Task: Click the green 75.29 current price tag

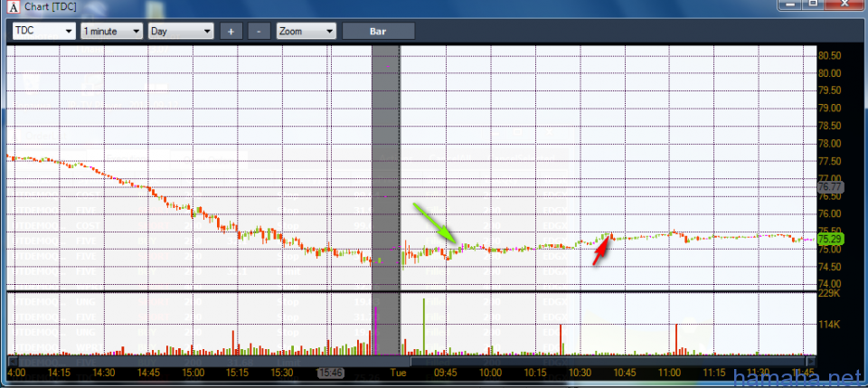Action: coord(829,240)
